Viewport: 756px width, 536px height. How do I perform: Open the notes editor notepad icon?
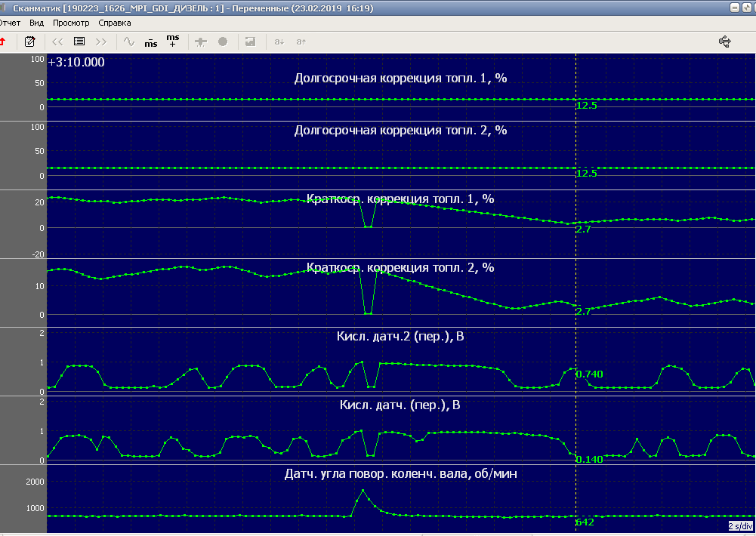(x=30, y=42)
